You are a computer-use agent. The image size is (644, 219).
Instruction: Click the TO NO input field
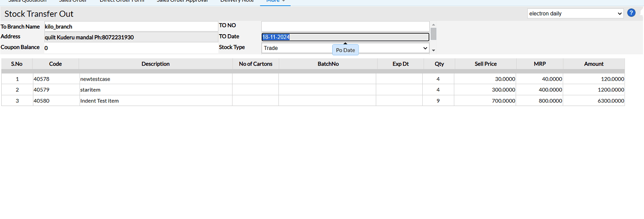(x=345, y=26)
